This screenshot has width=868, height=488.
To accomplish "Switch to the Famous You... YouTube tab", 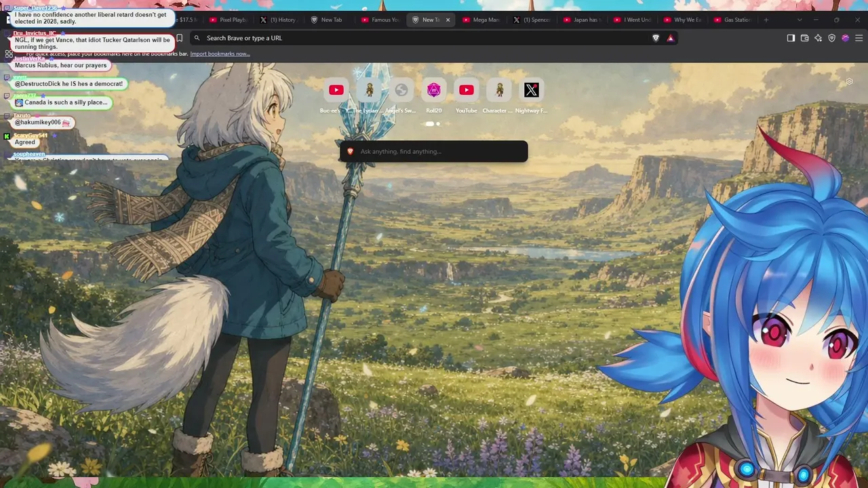I will pyautogui.click(x=380, y=20).
